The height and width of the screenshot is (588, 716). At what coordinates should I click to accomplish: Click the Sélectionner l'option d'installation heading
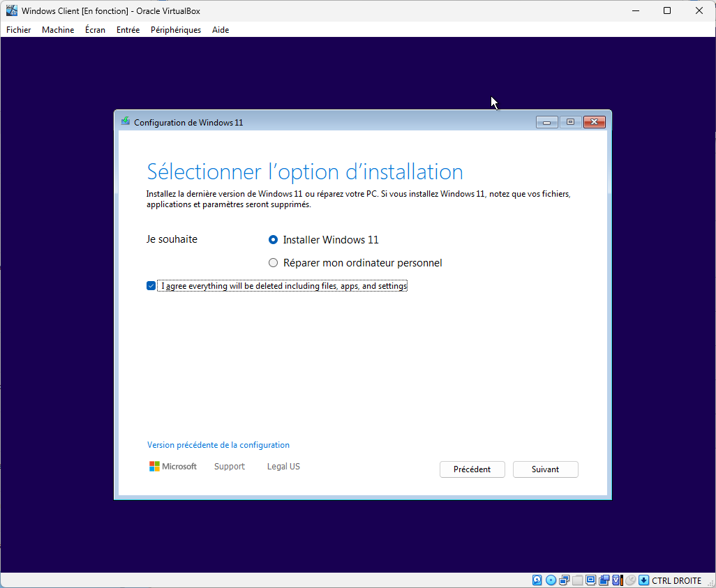[305, 172]
